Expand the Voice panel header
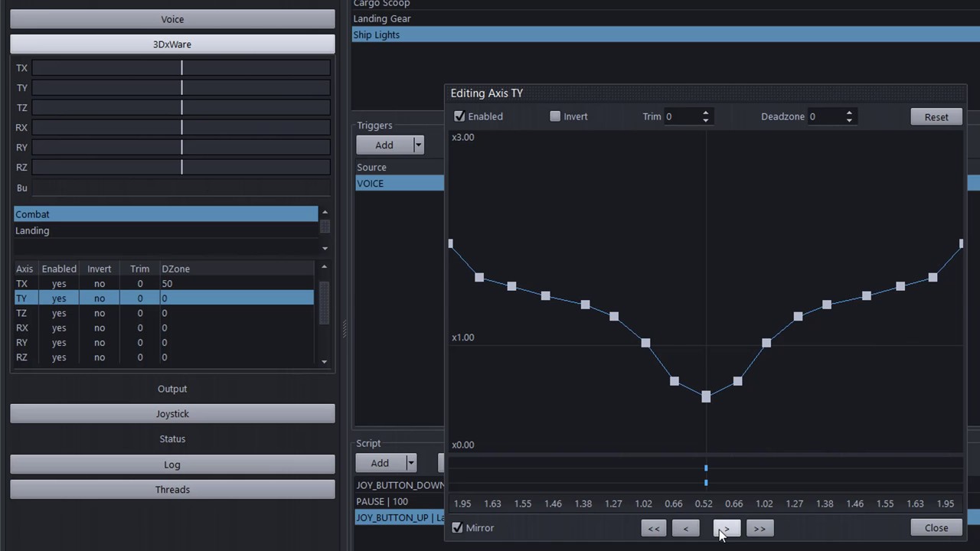Viewport: 980px width, 551px height. point(172,19)
